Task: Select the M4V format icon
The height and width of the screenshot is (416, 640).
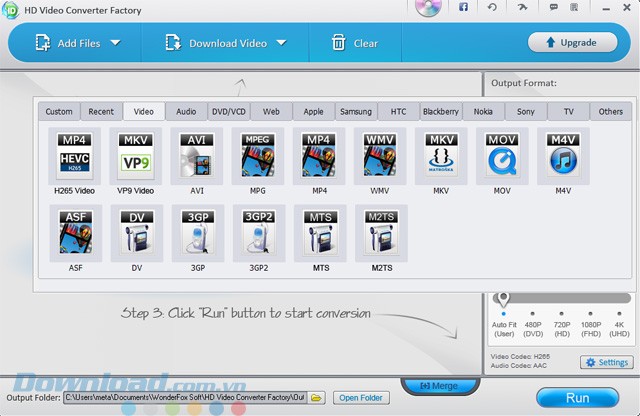Action: pos(563,155)
